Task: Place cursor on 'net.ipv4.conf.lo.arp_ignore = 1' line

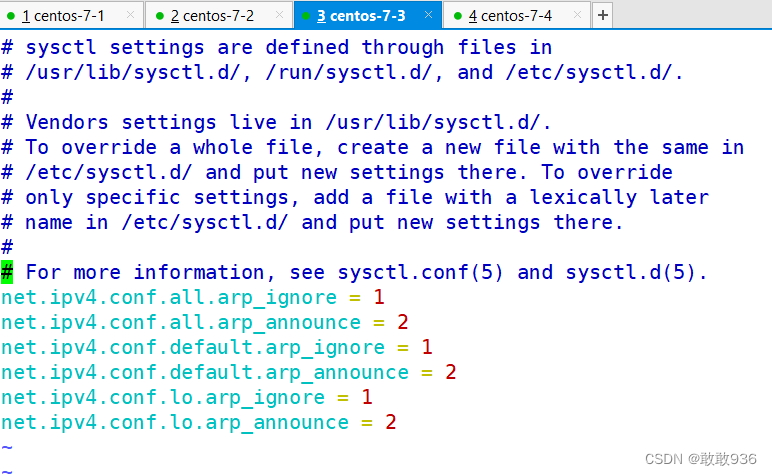Action: (187, 398)
